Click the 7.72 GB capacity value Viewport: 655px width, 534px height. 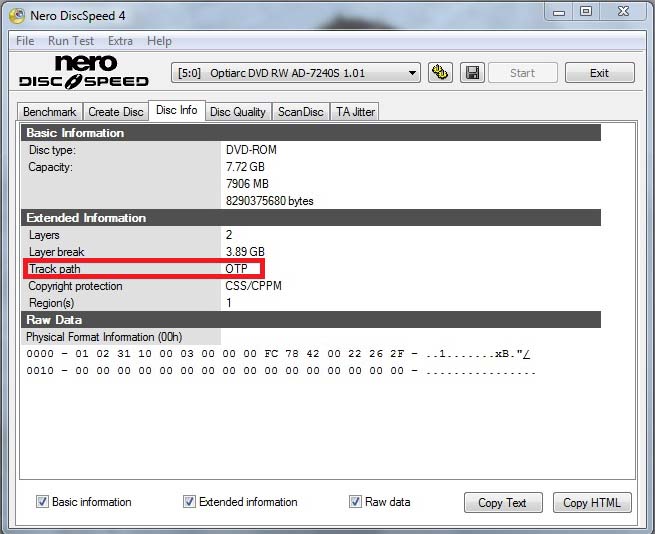[x=245, y=167]
